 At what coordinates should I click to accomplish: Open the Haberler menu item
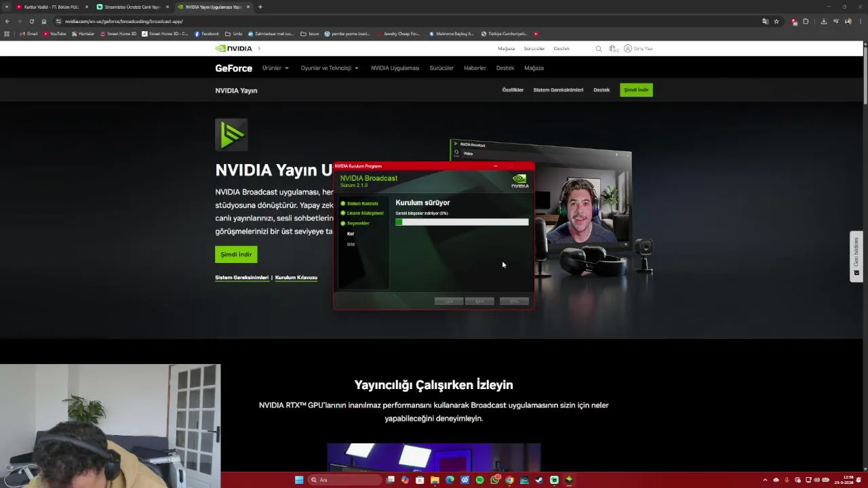click(475, 68)
